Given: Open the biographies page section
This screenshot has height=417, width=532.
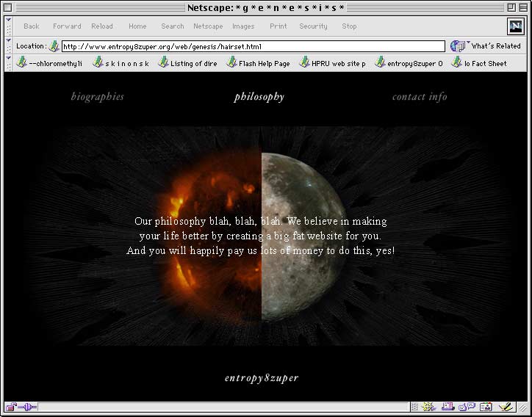Looking at the screenshot, I should coord(97,97).
